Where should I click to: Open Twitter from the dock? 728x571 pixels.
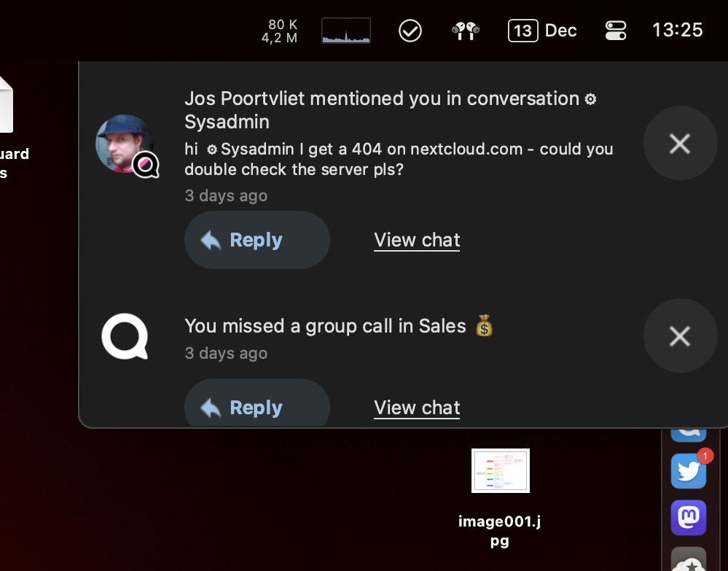(688, 470)
